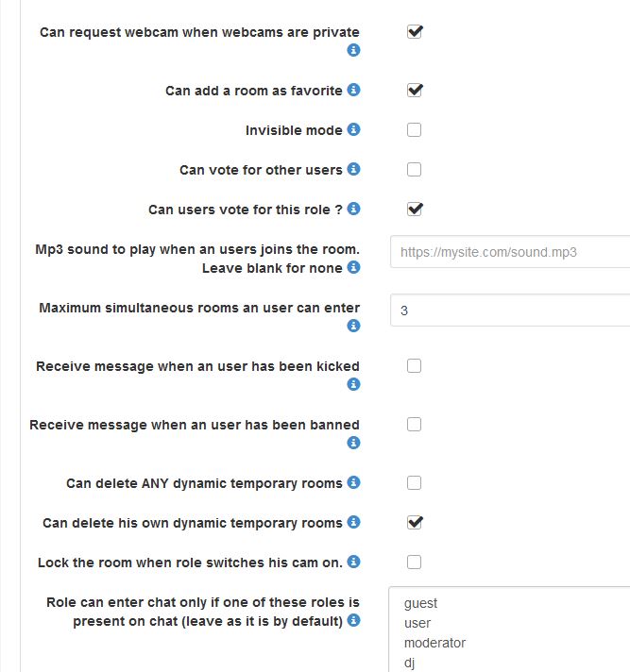Click info icon for Can users vote for this role
The height and width of the screenshot is (672, 630).
pos(354,209)
